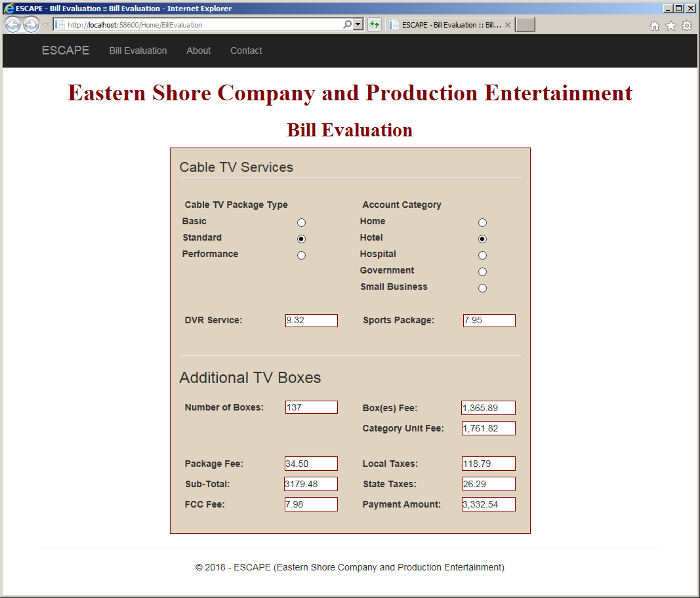This screenshot has height=598, width=700.
Task: Open a new blank browser tab
Action: pyautogui.click(x=525, y=24)
